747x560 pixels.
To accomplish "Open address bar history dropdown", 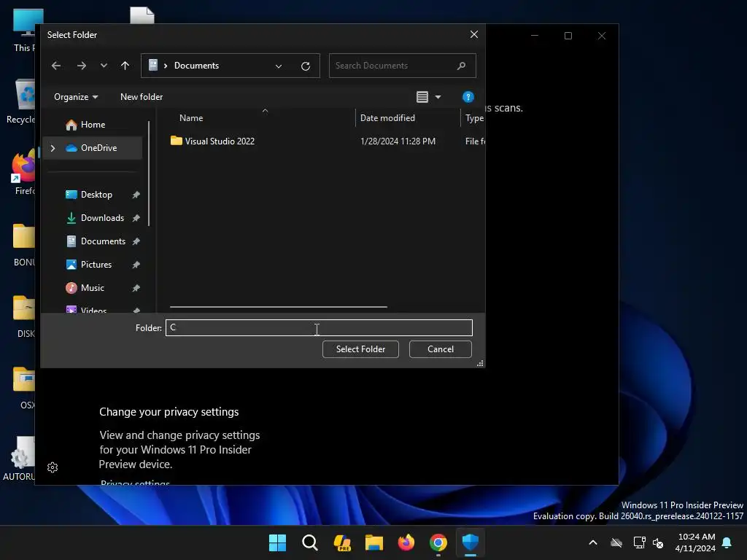I will coord(279,66).
